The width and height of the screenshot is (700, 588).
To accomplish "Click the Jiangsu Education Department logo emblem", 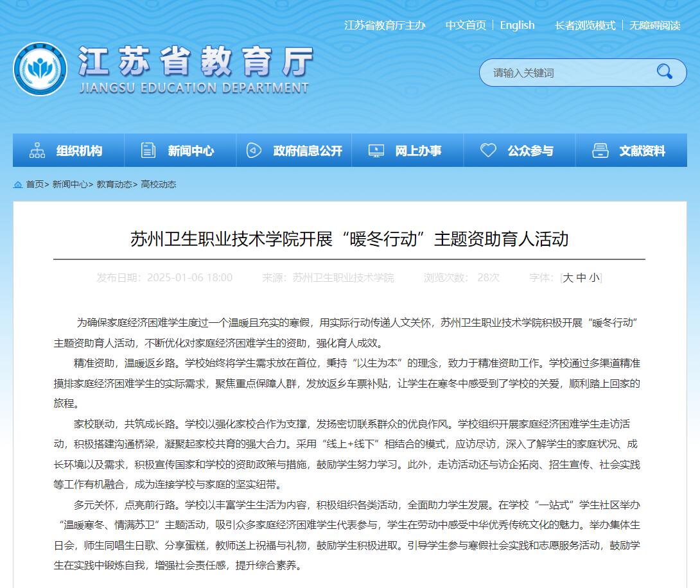I will [x=40, y=69].
